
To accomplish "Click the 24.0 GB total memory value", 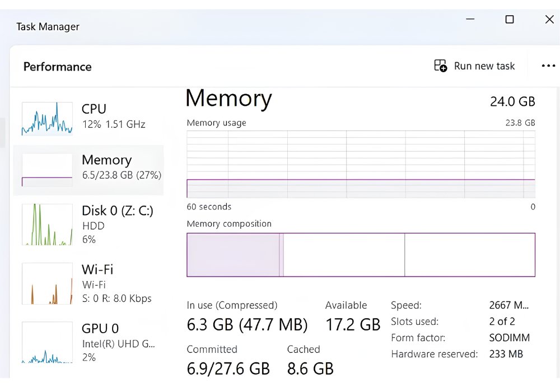I will tap(512, 101).
